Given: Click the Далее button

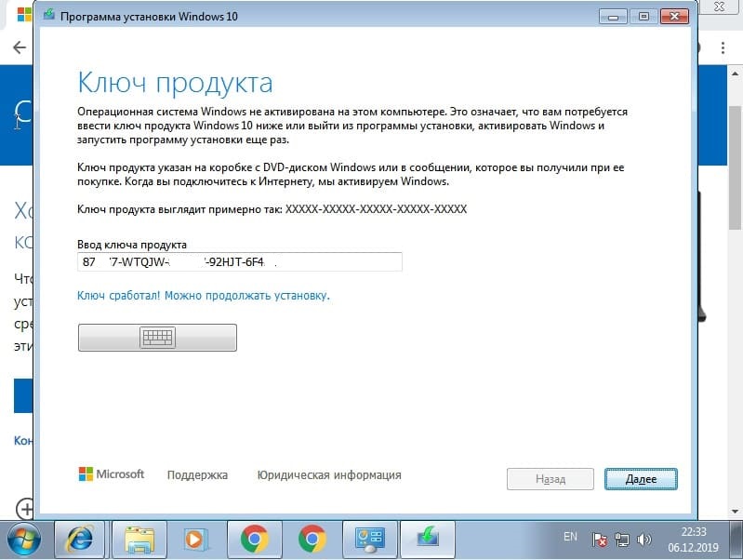Looking at the screenshot, I should [640, 479].
